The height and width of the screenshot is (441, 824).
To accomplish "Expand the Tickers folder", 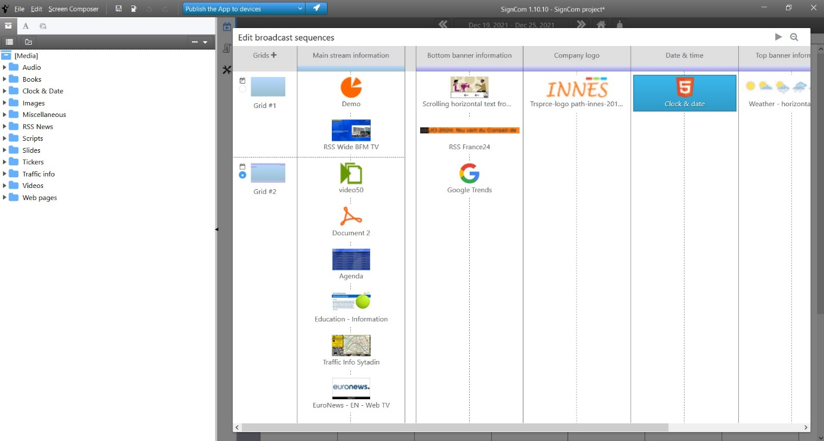I will coord(5,162).
